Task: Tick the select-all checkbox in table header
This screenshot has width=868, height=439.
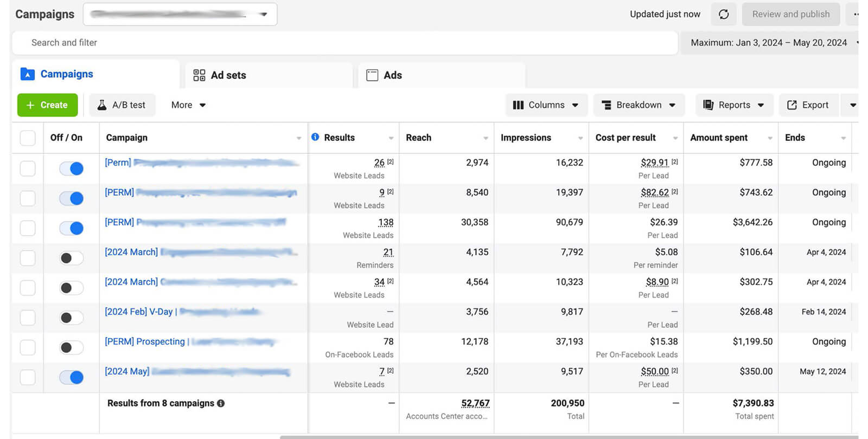Action: [x=28, y=138]
